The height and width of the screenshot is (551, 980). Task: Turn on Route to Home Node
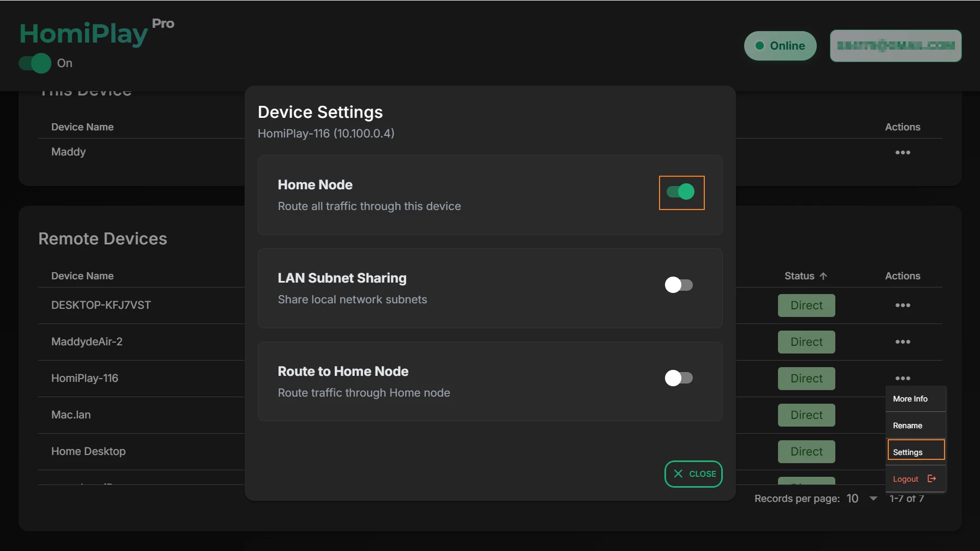[x=679, y=378]
